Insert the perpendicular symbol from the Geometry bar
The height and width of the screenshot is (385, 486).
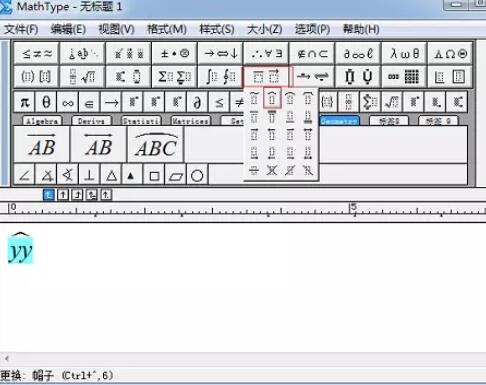pyautogui.click(x=89, y=175)
